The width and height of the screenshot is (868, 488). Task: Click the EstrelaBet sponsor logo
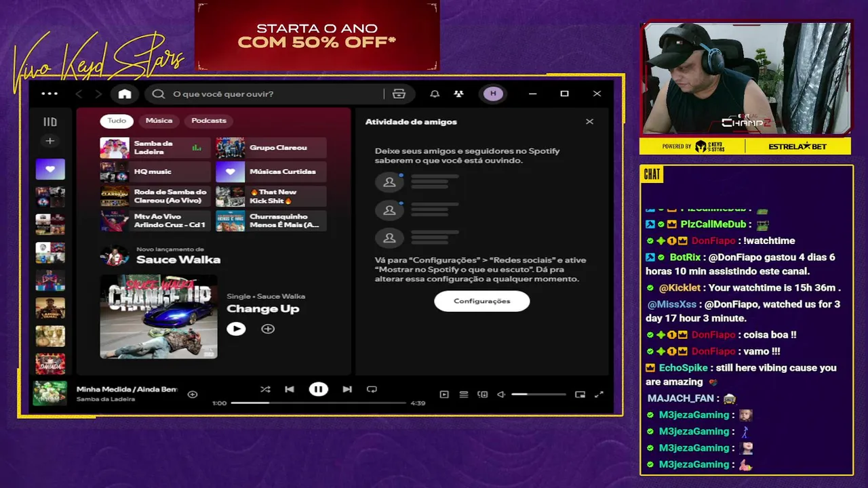pos(798,146)
